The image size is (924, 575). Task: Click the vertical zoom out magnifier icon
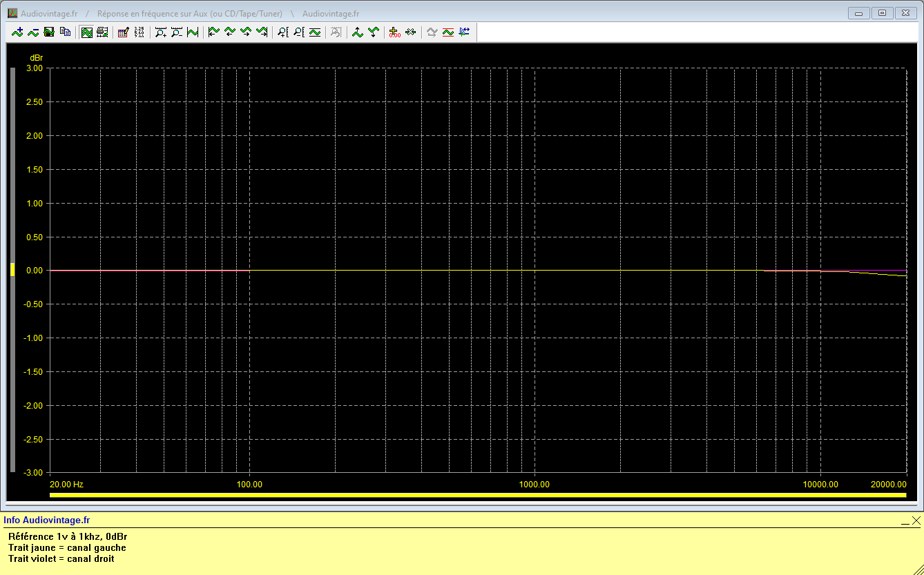299,32
